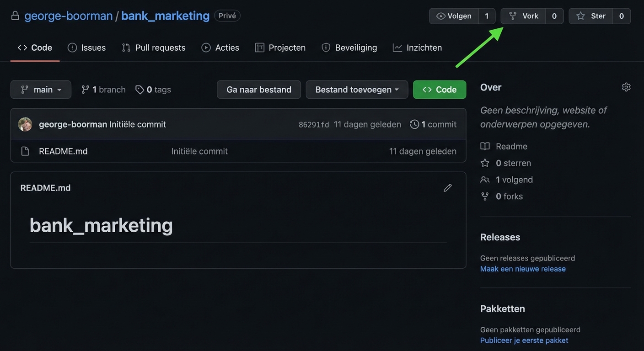Open Acties via the play circle icon
The height and width of the screenshot is (351, 644).
(x=206, y=47)
